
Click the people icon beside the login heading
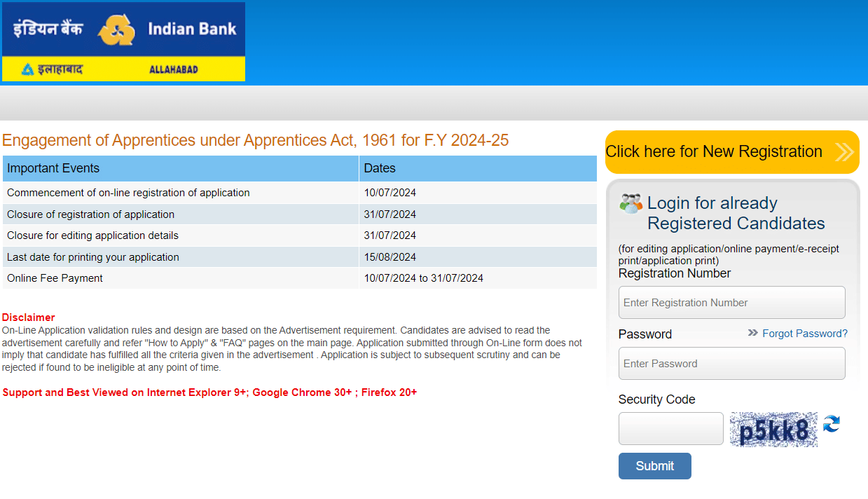click(629, 203)
